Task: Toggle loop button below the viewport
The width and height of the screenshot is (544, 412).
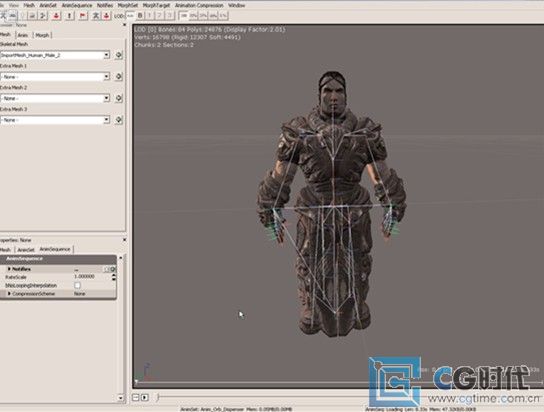Action: tap(136, 397)
